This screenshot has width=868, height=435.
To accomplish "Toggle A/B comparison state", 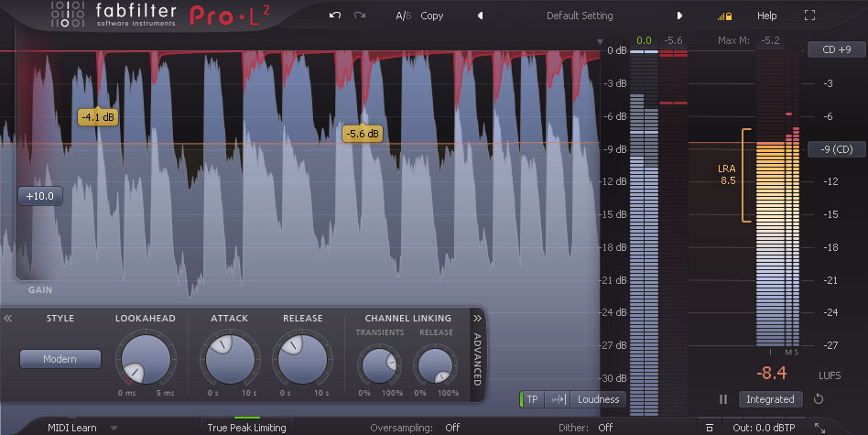I will coord(404,16).
